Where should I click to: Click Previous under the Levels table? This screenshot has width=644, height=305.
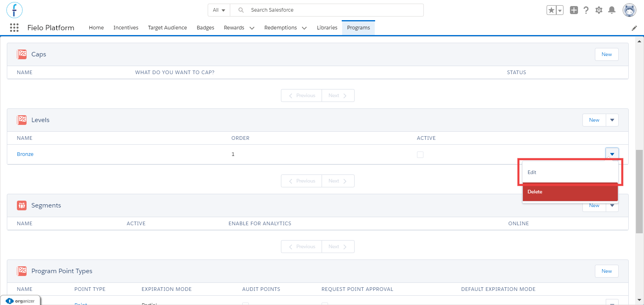click(x=301, y=181)
